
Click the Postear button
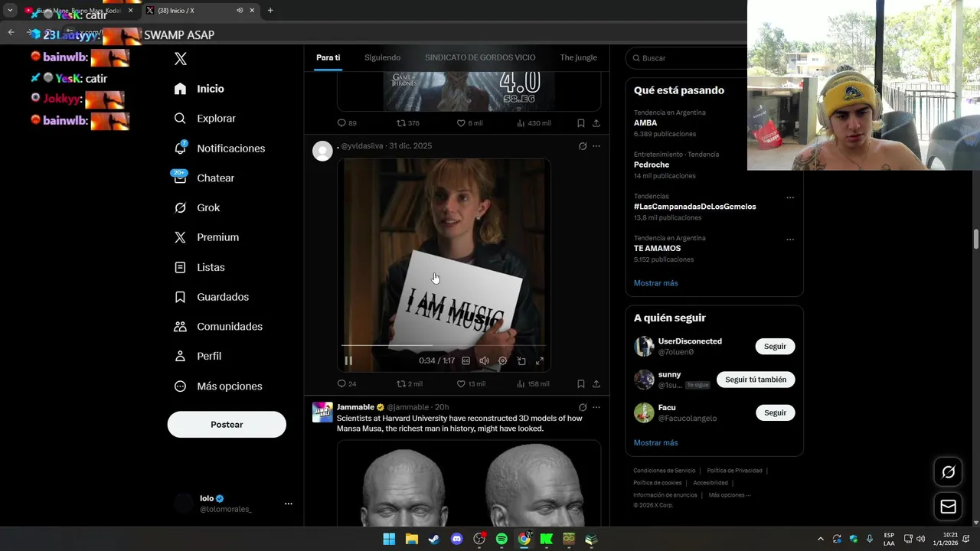coord(227,425)
